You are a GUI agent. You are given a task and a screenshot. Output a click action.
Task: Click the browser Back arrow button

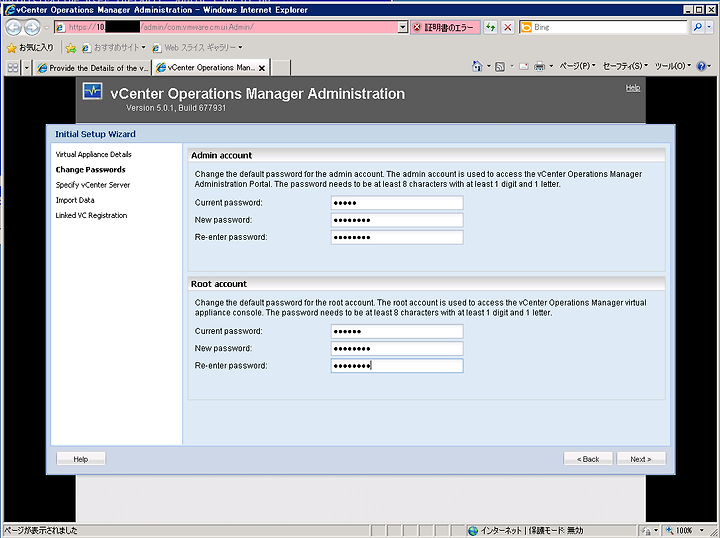[13, 28]
